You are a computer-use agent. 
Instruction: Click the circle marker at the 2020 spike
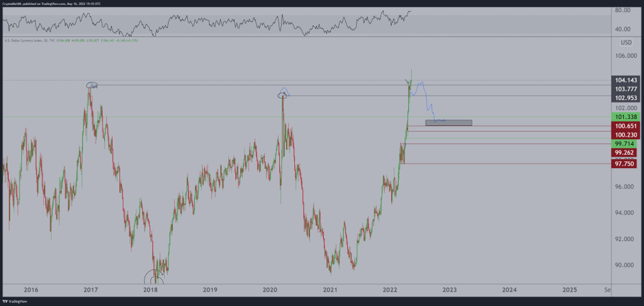(282, 95)
